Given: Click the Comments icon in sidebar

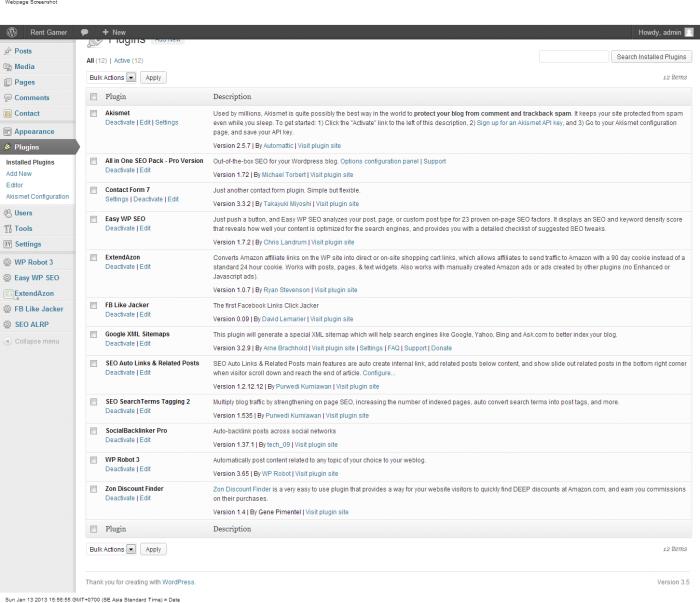Looking at the screenshot, I should pyautogui.click(x=8, y=98).
